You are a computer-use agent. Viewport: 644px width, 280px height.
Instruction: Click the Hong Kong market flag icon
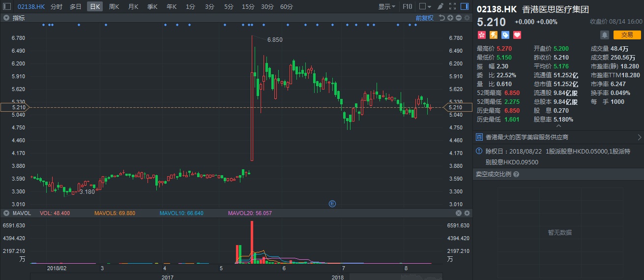pos(481,35)
